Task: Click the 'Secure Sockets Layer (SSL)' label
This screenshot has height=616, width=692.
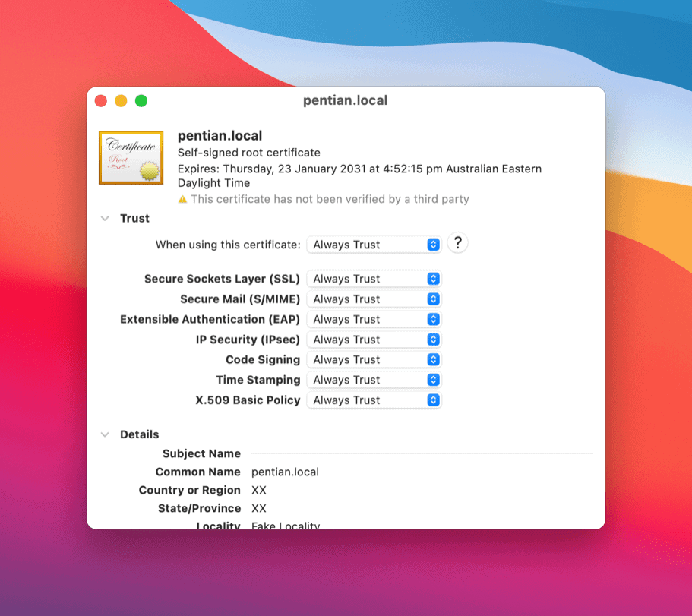Action: pyautogui.click(x=222, y=279)
